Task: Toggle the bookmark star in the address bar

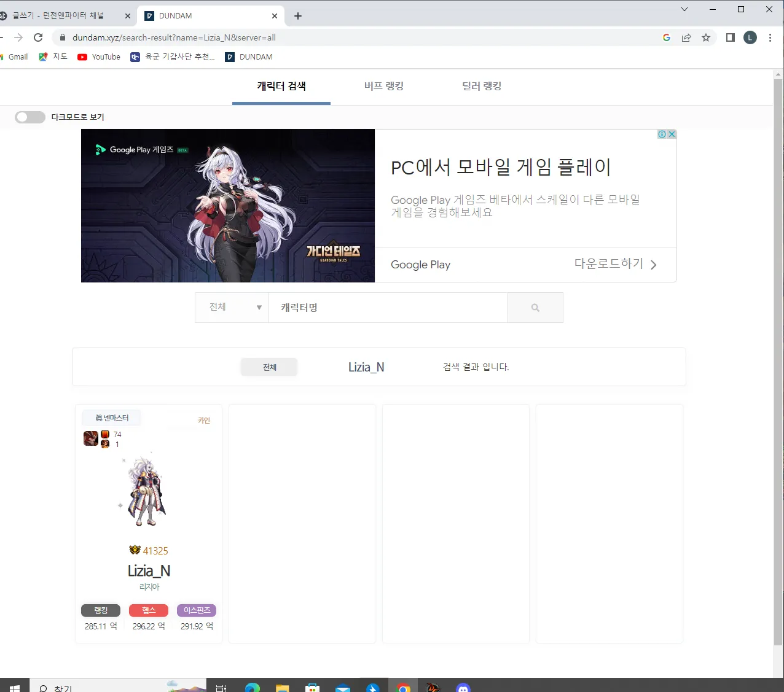Action: click(x=705, y=37)
